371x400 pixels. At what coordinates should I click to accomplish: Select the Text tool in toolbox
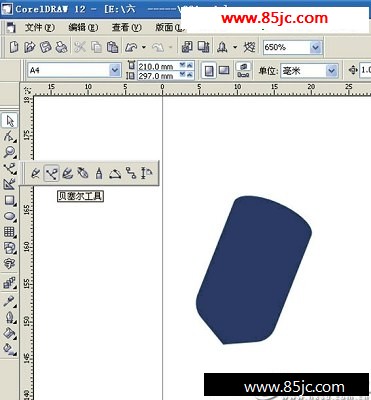[10, 264]
